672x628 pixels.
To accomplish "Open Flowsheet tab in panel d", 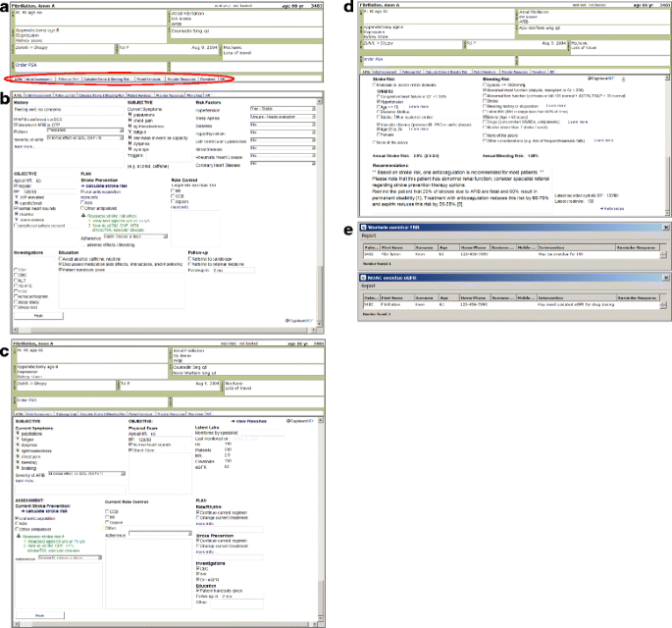I will (539, 72).
